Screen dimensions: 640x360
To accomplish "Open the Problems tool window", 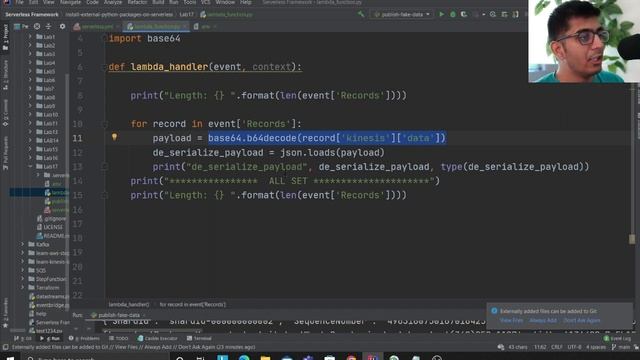I will coord(84,338).
